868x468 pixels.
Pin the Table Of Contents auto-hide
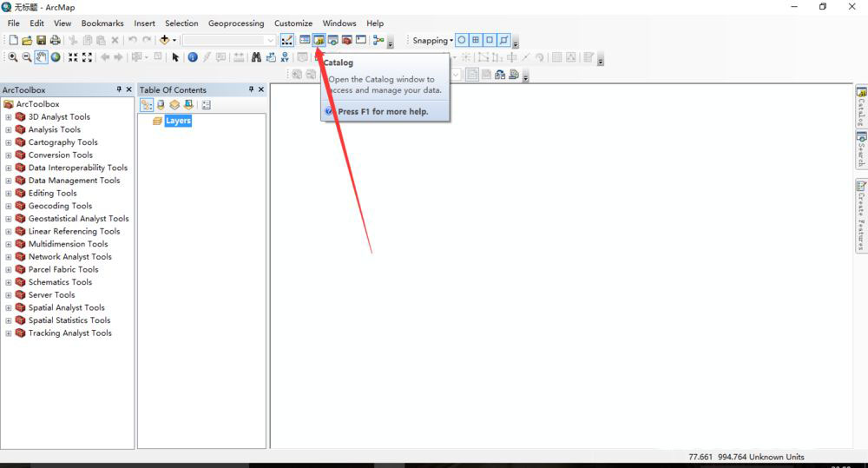252,89
